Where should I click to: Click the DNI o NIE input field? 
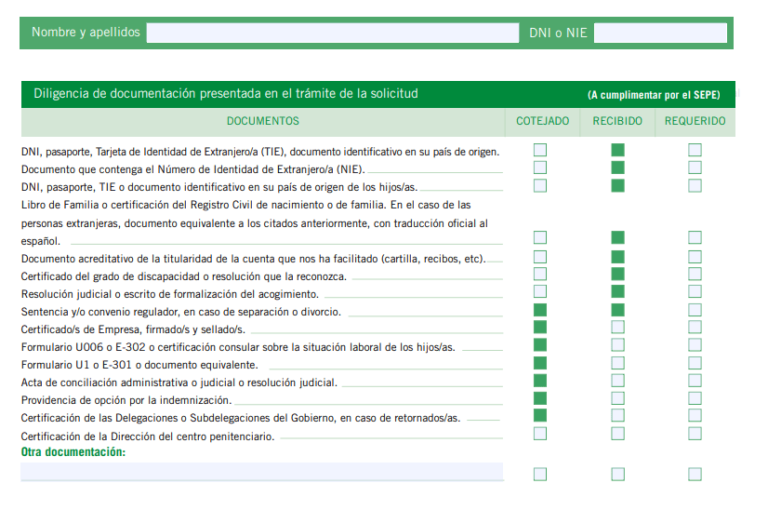pos(660,33)
